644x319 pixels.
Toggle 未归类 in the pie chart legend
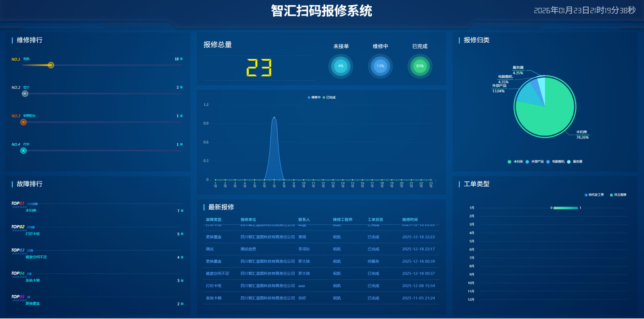pos(515,162)
